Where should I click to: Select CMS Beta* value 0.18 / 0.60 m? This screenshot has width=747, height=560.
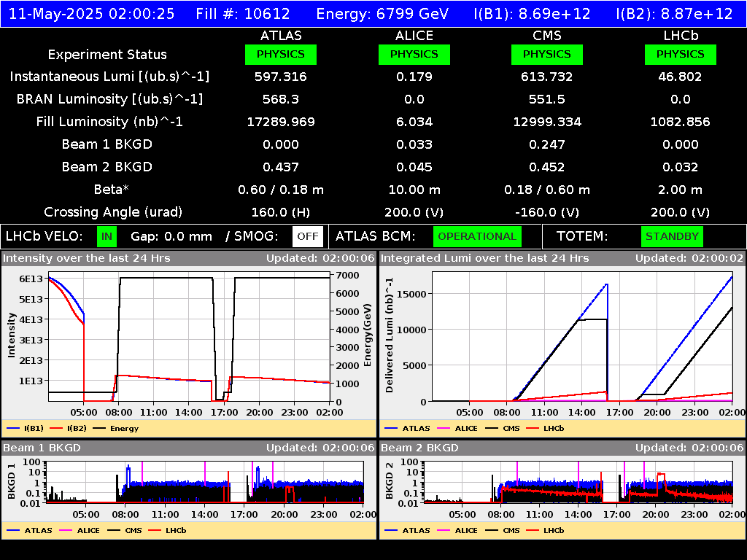pos(547,190)
